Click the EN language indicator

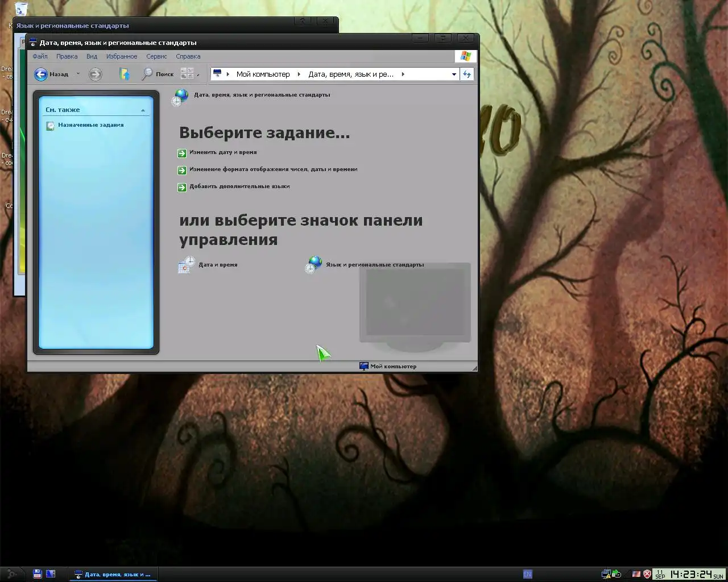tap(528, 574)
